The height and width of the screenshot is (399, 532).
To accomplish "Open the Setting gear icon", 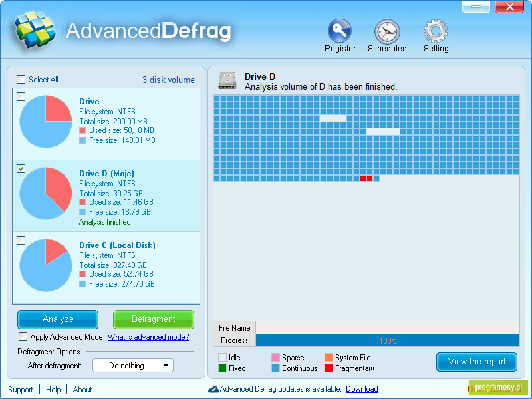I will coord(436,31).
